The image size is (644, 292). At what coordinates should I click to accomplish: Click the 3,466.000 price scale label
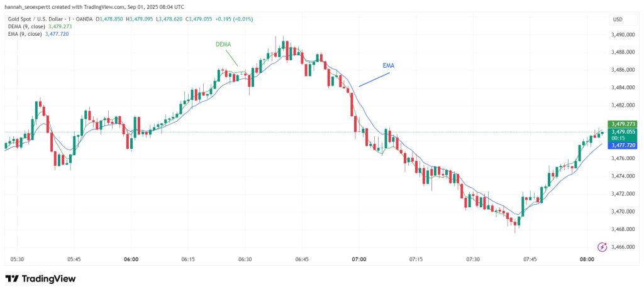tap(623, 247)
